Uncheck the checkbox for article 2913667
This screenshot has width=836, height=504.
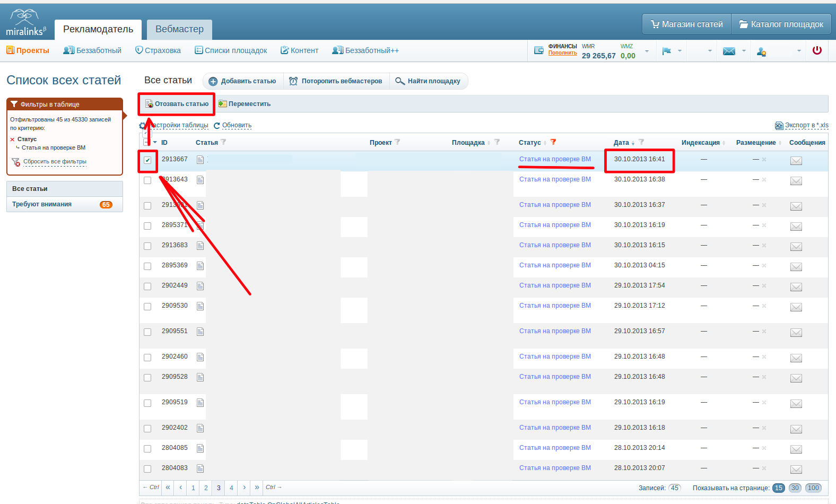(x=147, y=160)
